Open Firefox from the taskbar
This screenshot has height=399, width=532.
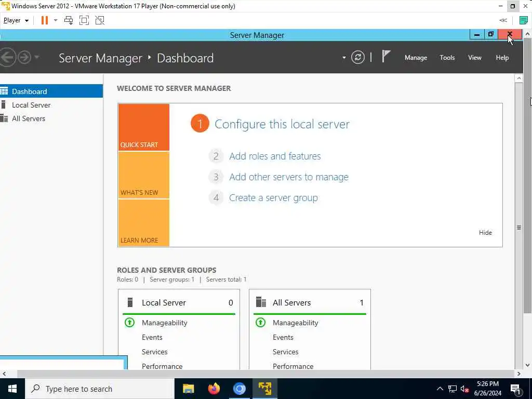tap(214, 389)
